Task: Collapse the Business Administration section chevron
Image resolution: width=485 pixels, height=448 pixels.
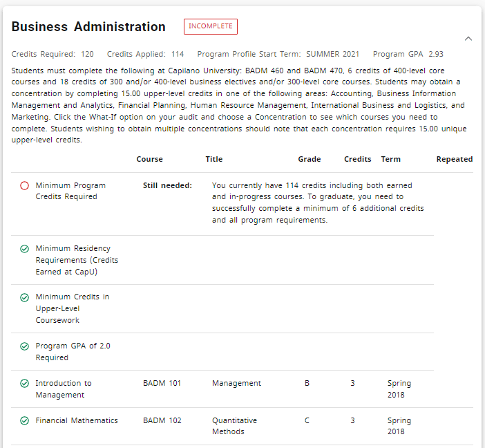Action: point(468,39)
